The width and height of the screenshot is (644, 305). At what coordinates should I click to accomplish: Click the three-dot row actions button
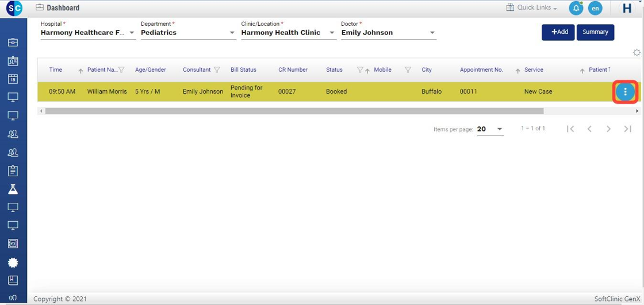pos(625,92)
